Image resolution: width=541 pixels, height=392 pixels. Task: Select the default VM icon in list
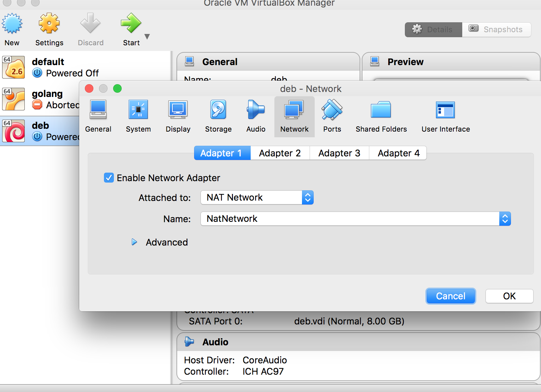pyautogui.click(x=13, y=67)
